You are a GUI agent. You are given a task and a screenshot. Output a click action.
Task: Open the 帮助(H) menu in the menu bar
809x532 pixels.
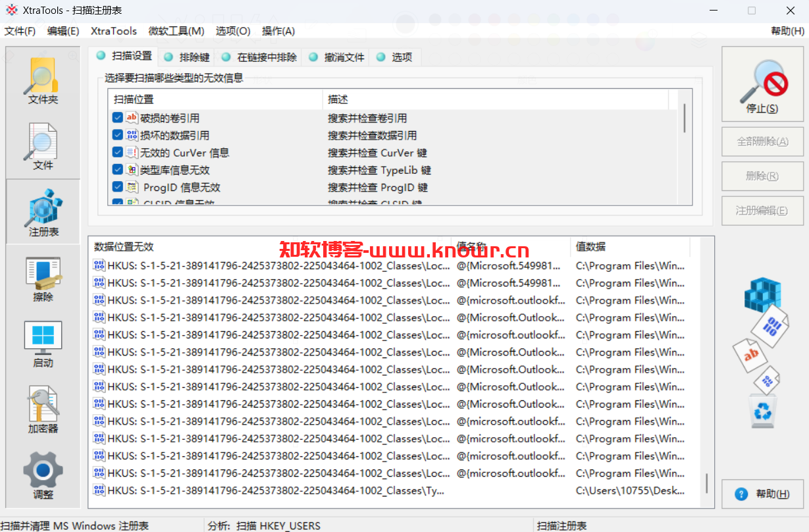(787, 31)
